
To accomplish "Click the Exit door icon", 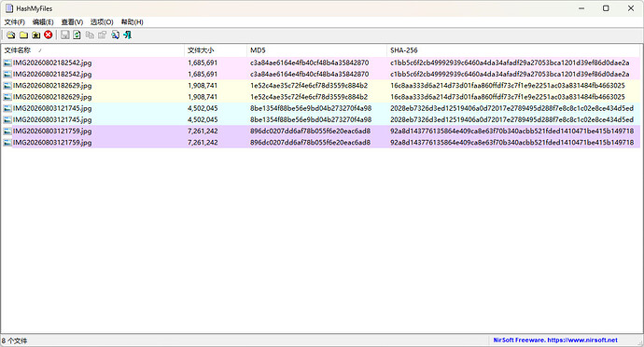I will pos(127,35).
